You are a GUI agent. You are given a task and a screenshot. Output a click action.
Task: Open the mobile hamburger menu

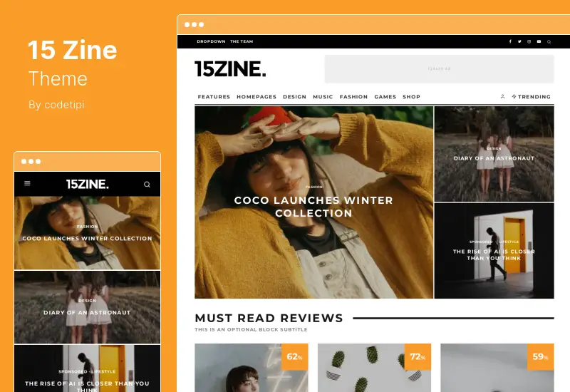[x=27, y=183]
